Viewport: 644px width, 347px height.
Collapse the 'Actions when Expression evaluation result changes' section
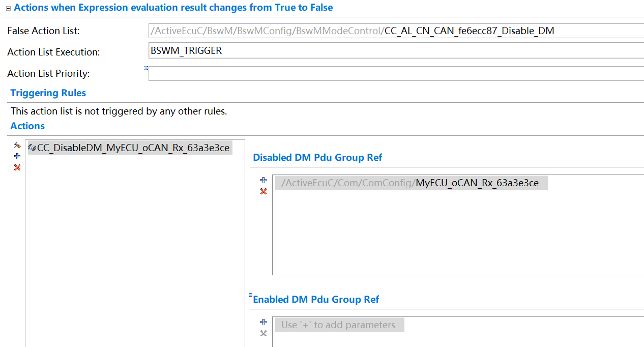pos(8,9)
